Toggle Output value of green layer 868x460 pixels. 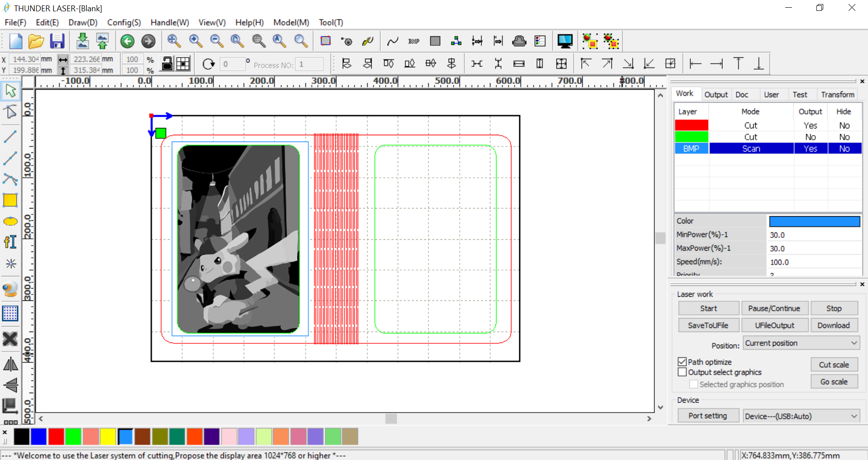pos(810,137)
